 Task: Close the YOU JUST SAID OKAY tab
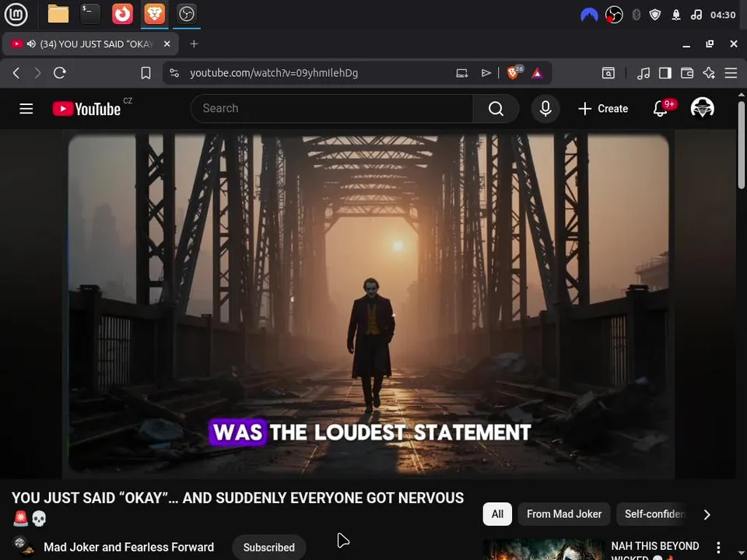tap(167, 44)
